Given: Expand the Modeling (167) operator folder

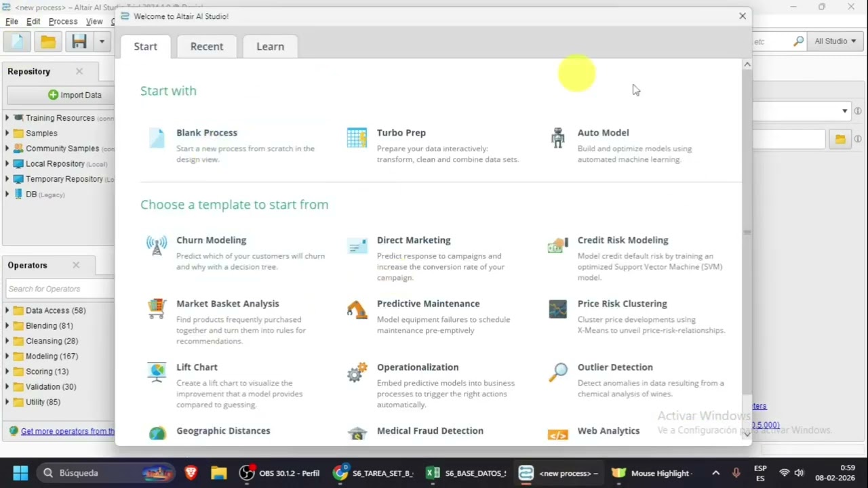Looking at the screenshot, I should pos(7,356).
